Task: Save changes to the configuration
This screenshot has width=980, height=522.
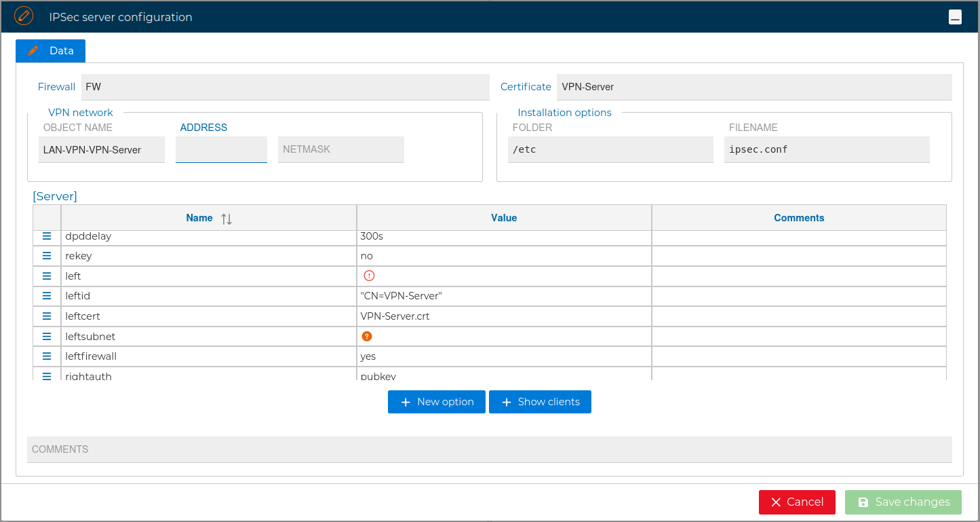Action: (x=903, y=502)
